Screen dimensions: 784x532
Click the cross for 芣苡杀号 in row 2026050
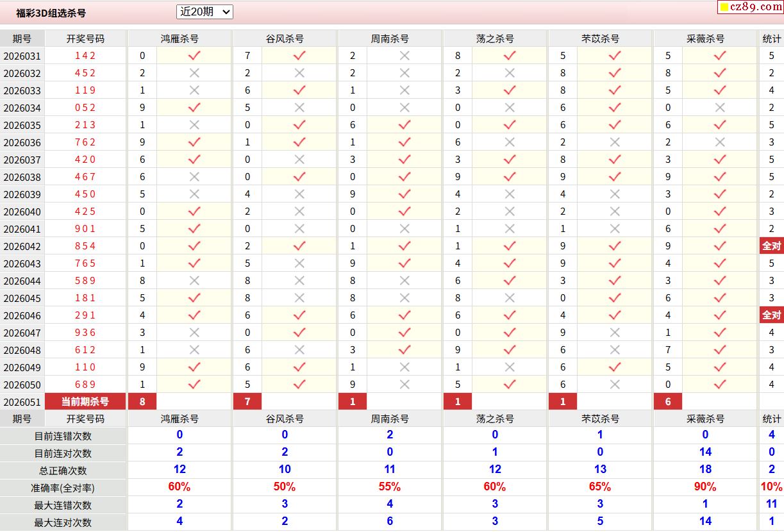pos(615,385)
